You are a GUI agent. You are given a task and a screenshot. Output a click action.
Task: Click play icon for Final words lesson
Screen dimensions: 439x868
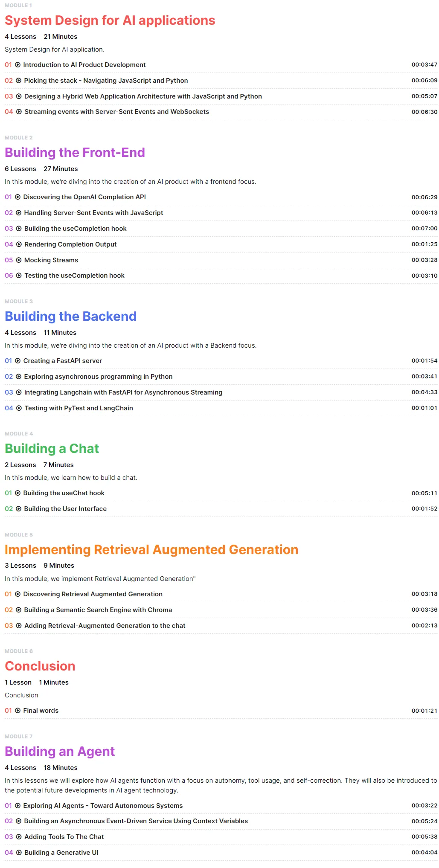point(17,711)
